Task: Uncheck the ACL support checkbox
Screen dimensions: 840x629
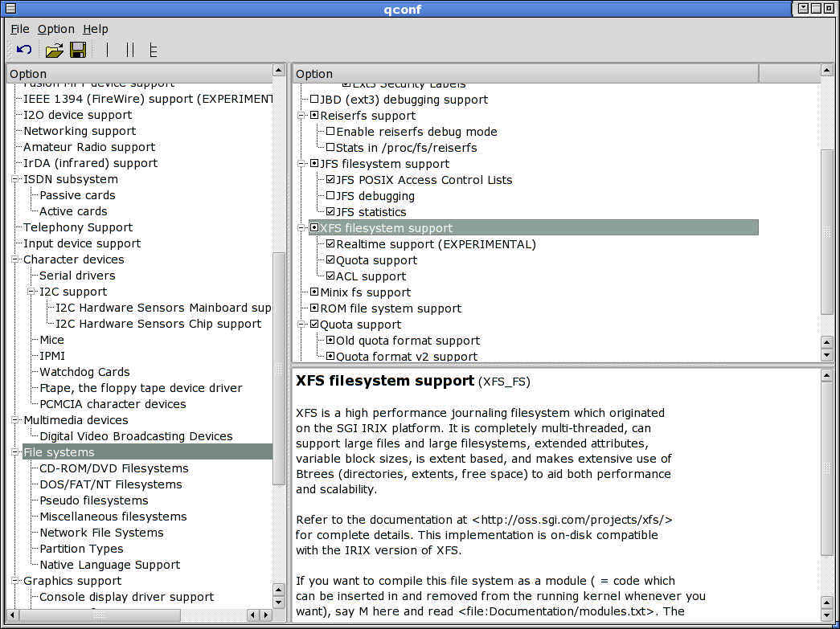Action: point(330,276)
